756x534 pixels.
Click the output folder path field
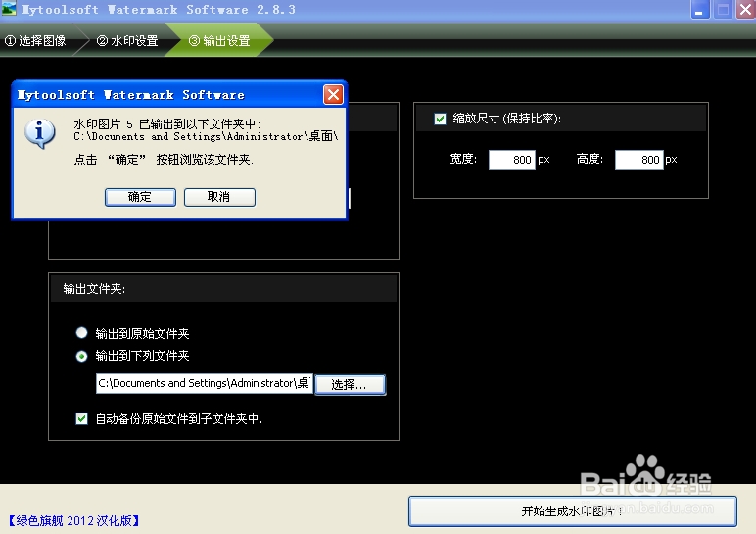pyautogui.click(x=205, y=383)
